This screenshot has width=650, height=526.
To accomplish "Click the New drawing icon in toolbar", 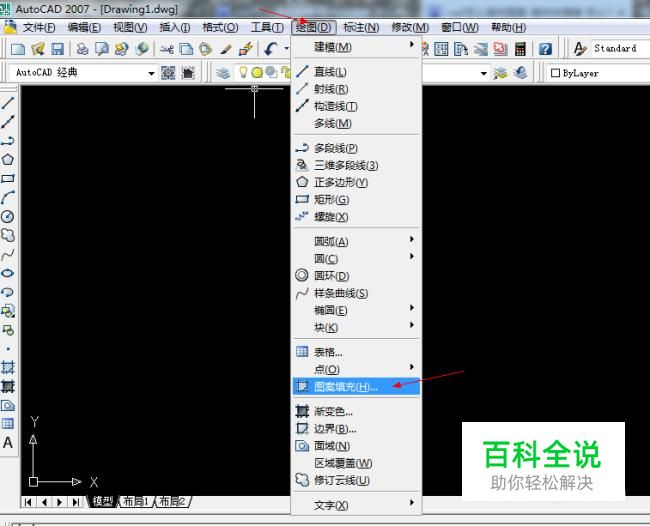I will pos(18,49).
